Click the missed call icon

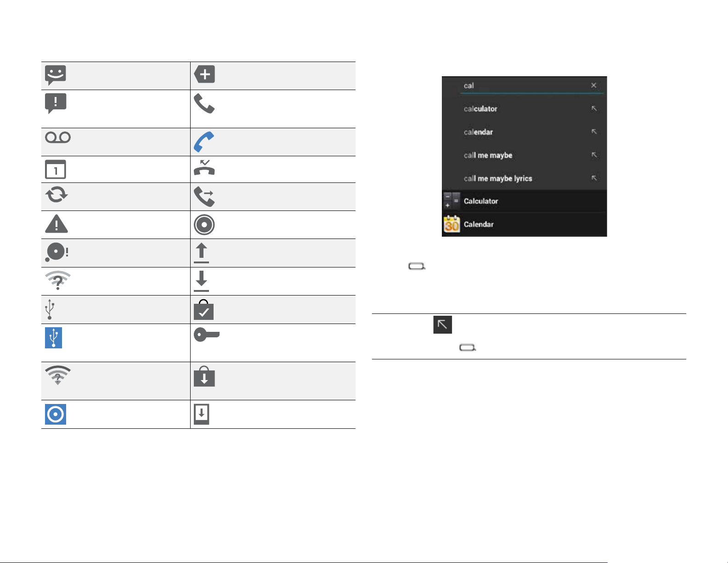(x=204, y=167)
